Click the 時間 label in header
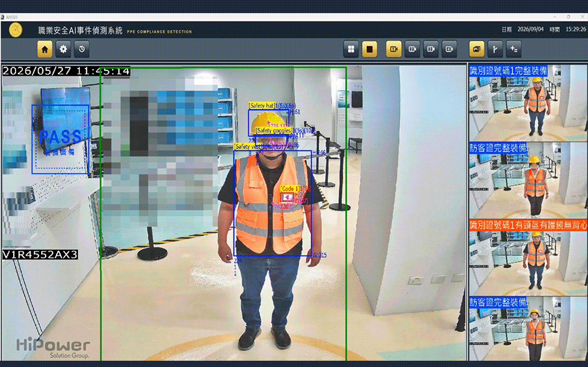This screenshot has height=367, width=588. click(554, 30)
